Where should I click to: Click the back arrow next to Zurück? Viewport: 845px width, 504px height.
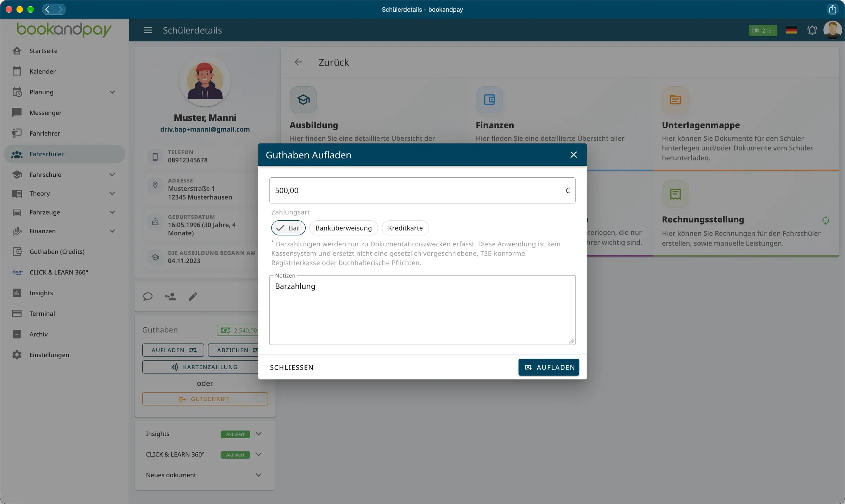point(298,62)
